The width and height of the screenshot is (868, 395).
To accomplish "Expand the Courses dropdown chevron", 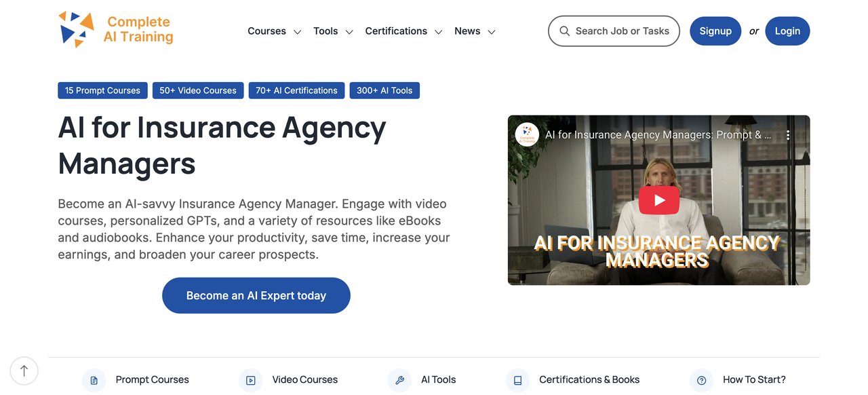I will point(297,32).
